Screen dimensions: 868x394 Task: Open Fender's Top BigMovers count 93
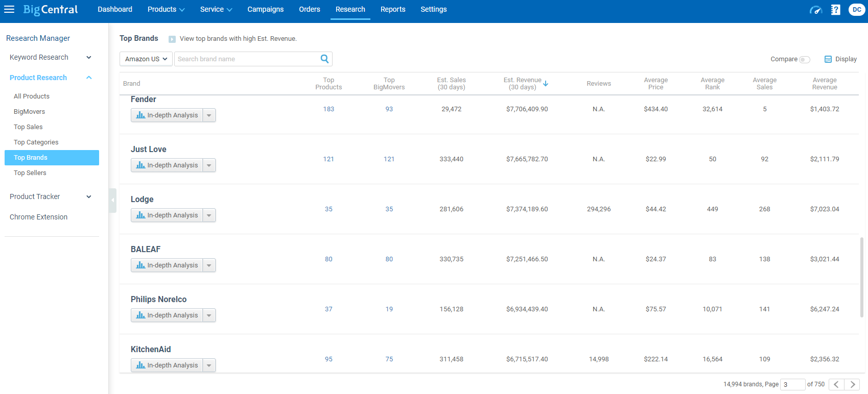389,109
